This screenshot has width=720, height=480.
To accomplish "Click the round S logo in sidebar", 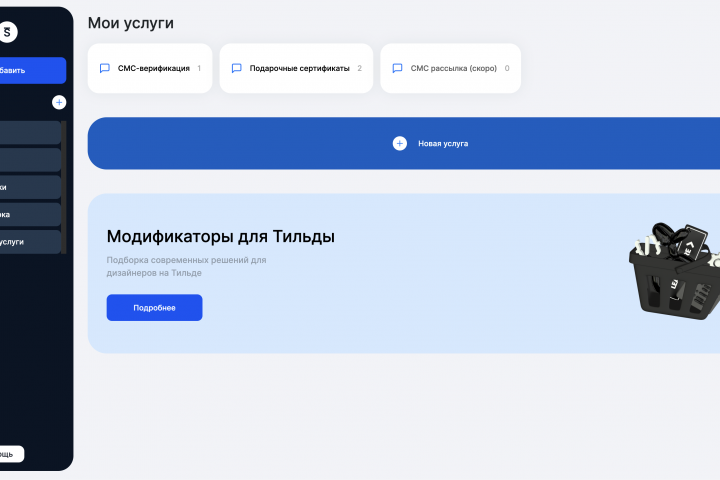I will tap(7, 32).
